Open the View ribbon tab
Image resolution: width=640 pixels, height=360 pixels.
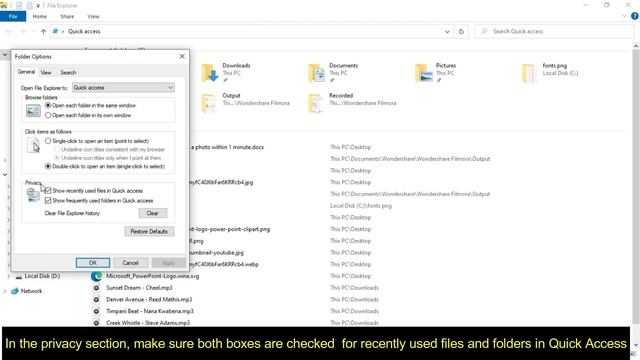click(x=93, y=16)
